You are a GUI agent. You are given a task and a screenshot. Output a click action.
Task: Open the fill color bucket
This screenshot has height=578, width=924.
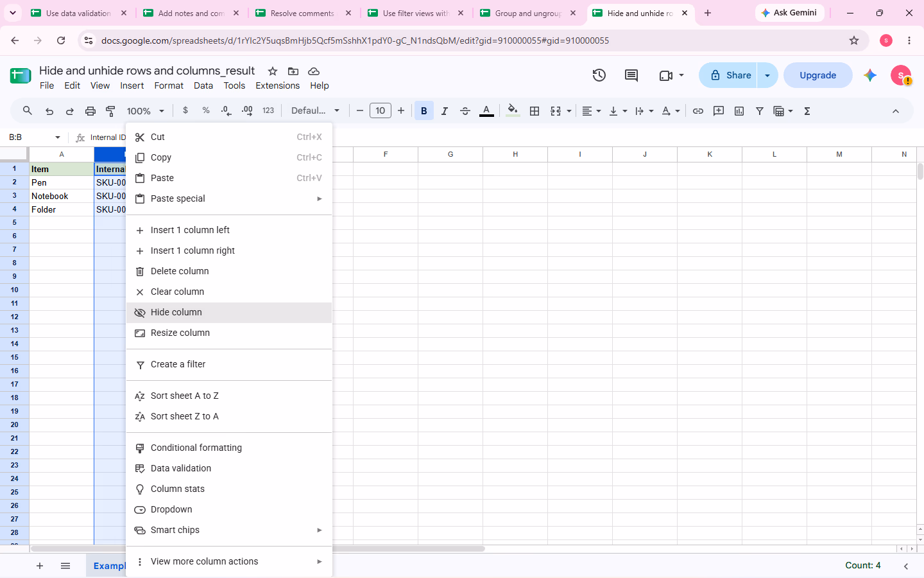[x=513, y=111]
